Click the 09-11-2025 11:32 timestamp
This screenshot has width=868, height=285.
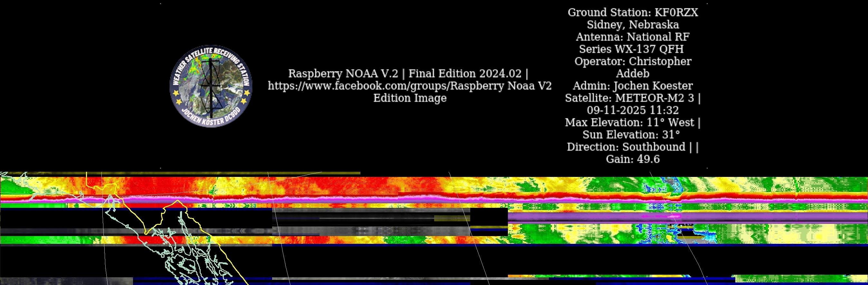coord(633,110)
